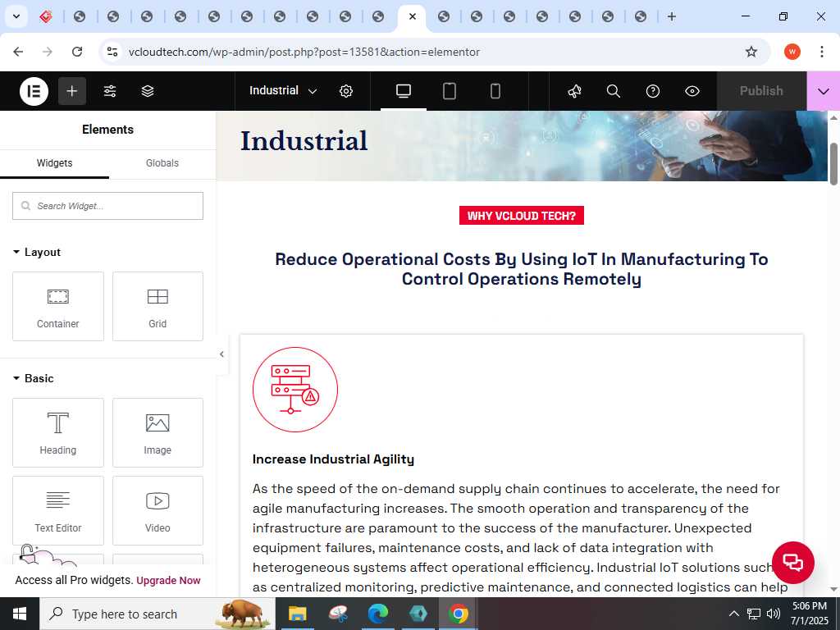Viewport: 840px width, 630px height.
Task: Select the Video widget
Action: (x=157, y=510)
